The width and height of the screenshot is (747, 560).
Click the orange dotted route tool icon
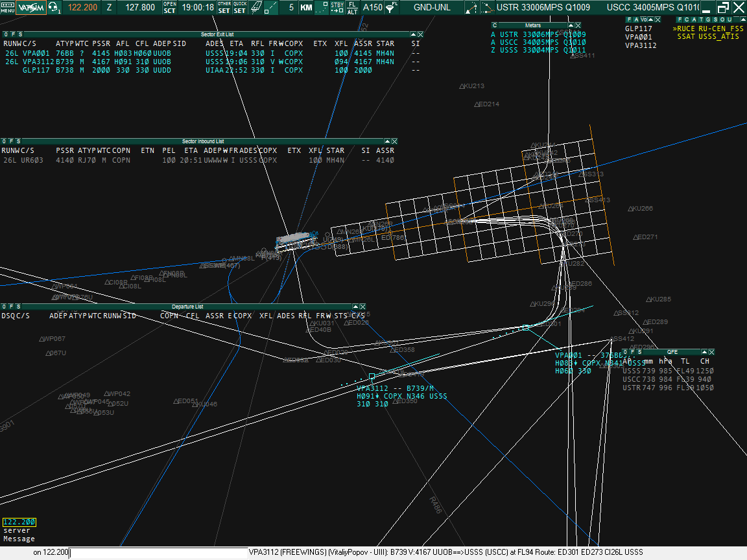point(486,7)
